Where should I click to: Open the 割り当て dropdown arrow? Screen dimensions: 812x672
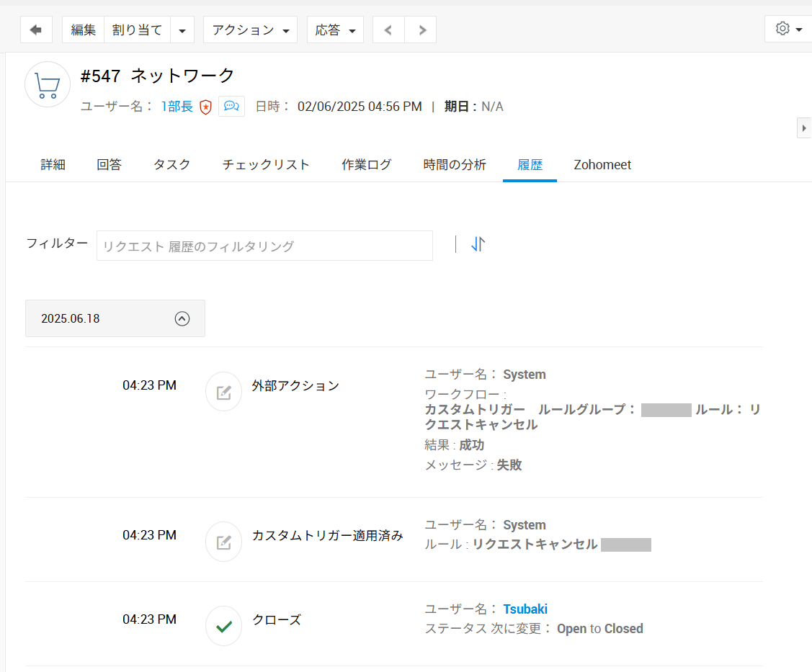(x=182, y=30)
